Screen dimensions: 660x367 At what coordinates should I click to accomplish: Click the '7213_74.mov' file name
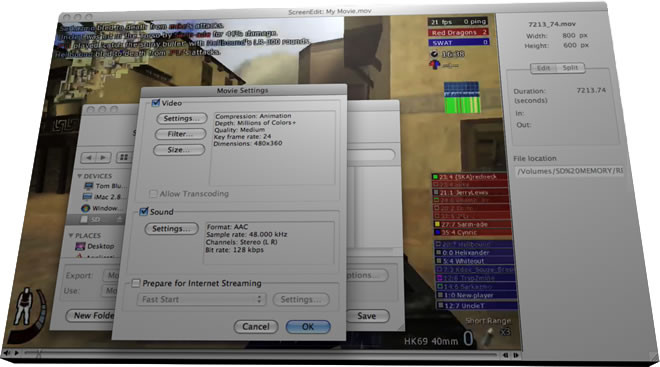pyautogui.click(x=552, y=24)
